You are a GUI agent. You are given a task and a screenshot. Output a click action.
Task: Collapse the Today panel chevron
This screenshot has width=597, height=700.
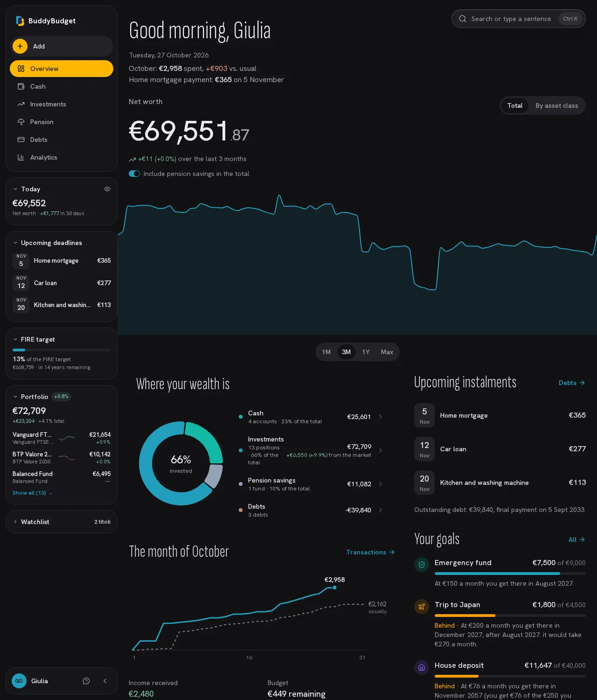pos(15,189)
